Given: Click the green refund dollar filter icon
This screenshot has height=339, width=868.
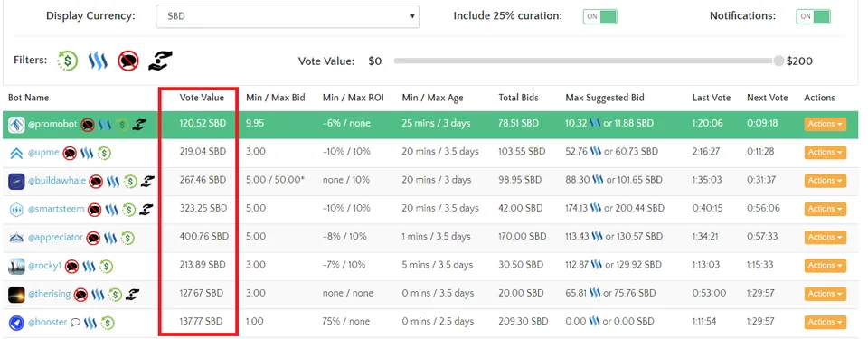Looking at the screenshot, I should [68, 61].
